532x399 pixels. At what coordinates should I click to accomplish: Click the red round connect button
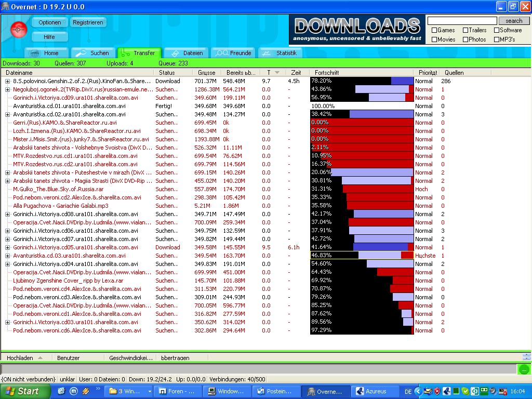(x=19, y=30)
